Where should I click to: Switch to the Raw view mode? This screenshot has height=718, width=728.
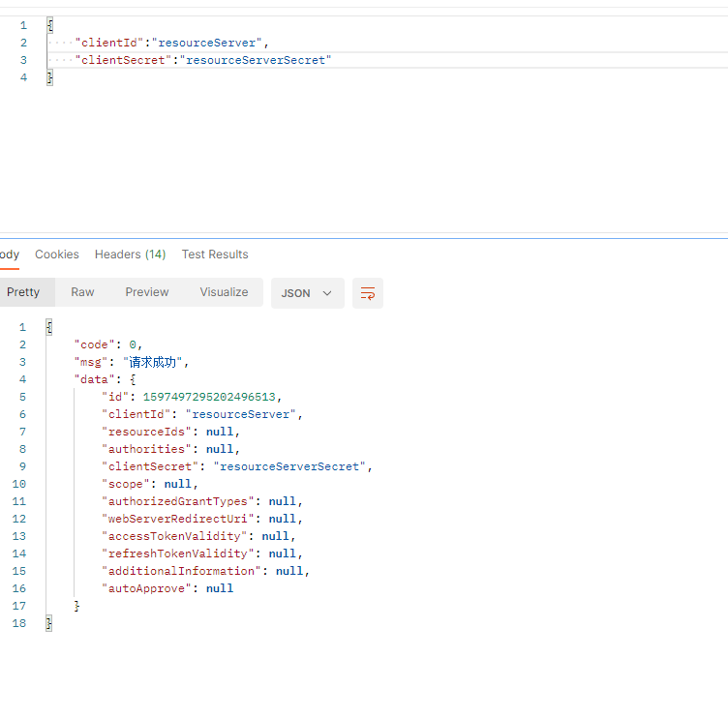[82, 292]
